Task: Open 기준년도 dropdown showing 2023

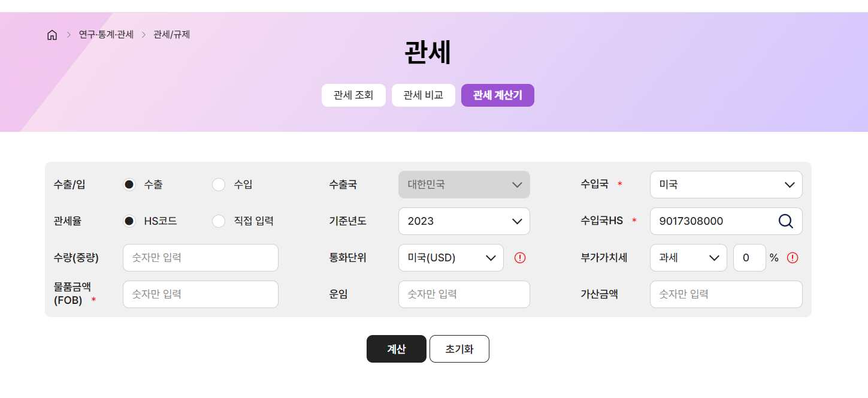Action: 464,221
